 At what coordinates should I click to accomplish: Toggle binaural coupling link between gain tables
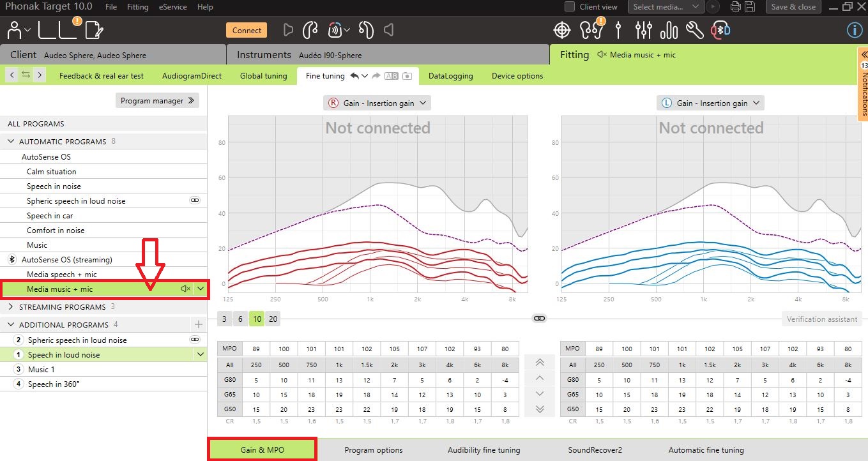[540, 318]
